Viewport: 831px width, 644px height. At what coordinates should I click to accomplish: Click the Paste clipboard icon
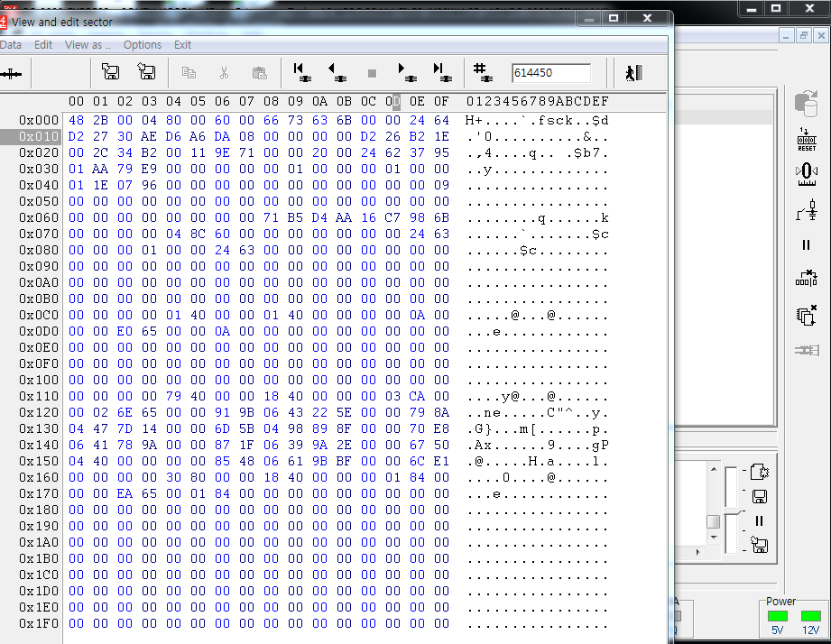(259, 72)
